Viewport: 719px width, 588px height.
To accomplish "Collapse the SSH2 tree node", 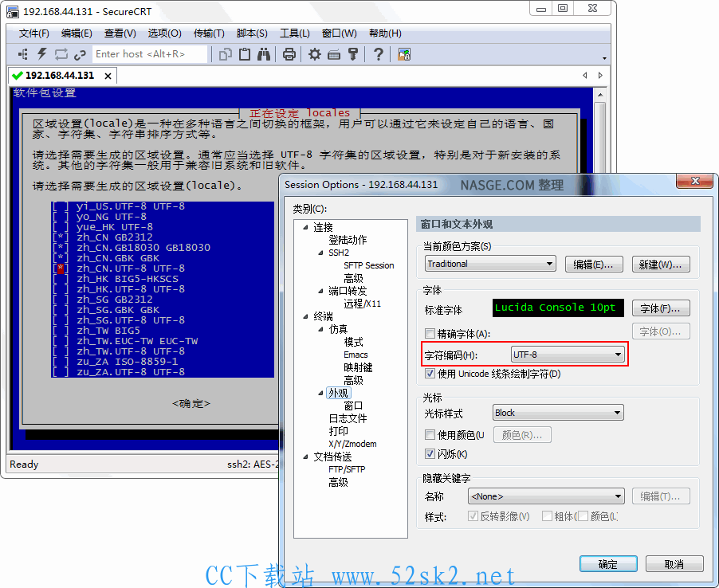I will click(x=320, y=253).
